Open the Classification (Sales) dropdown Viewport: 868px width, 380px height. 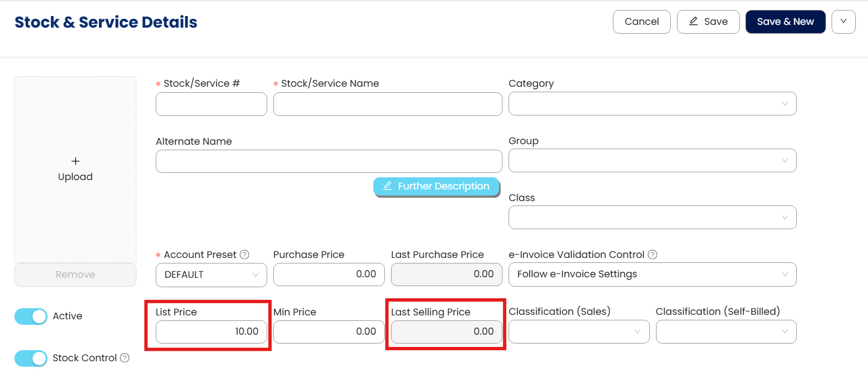(x=579, y=332)
